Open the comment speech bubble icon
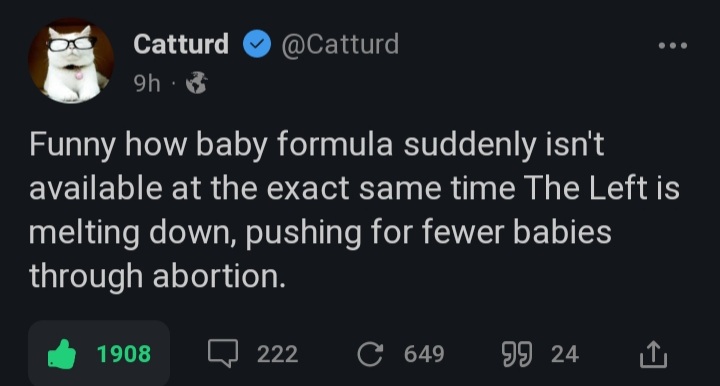Image resolution: width=720 pixels, height=386 pixels. pos(223,353)
